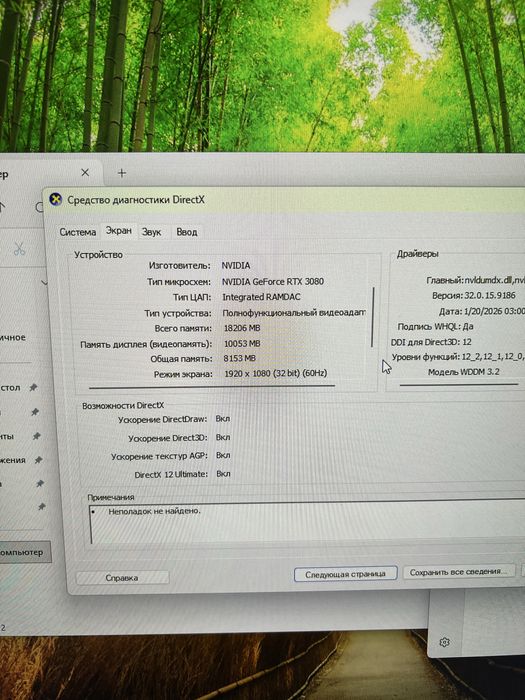Screen dimensions: 525x700
Task: Click the settings gear icon at bottom right
Action: (x=444, y=642)
